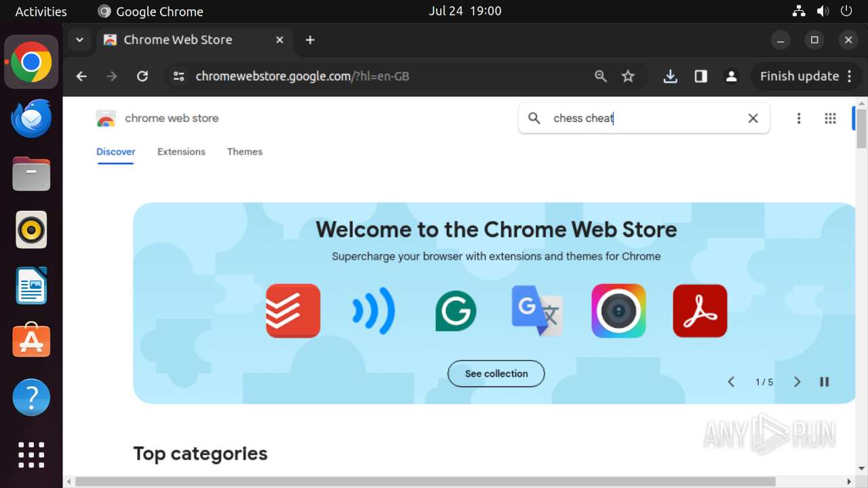This screenshot has height=488, width=868.
Task: Open the Chrome profile menu
Action: (x=731, y=77)
